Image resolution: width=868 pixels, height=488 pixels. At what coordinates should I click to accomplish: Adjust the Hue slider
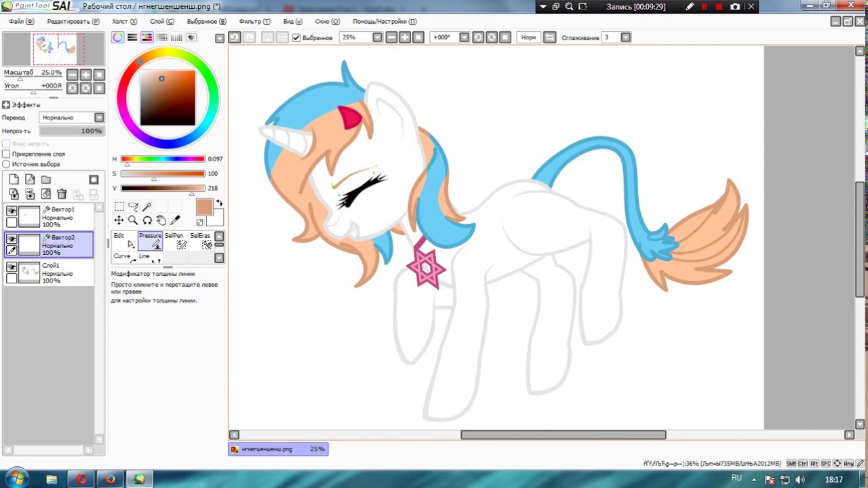tap(163, 159)
